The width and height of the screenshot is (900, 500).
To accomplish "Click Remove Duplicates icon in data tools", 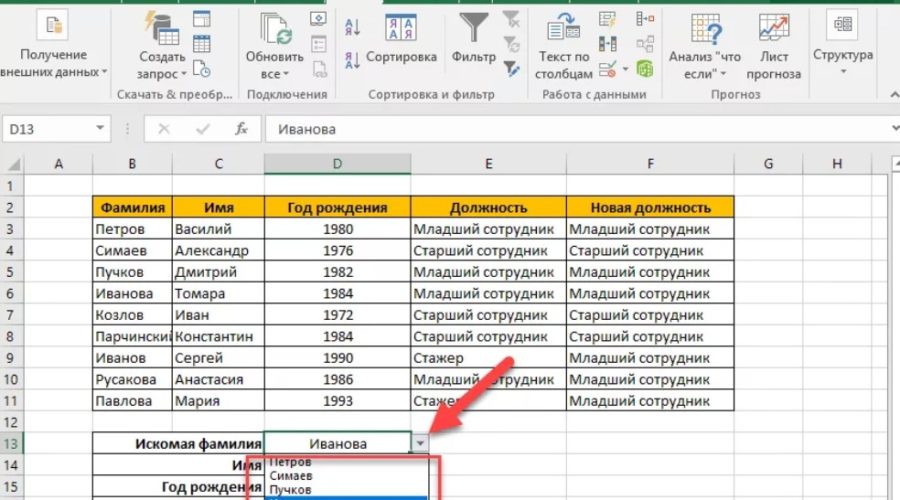I will 607,44.
